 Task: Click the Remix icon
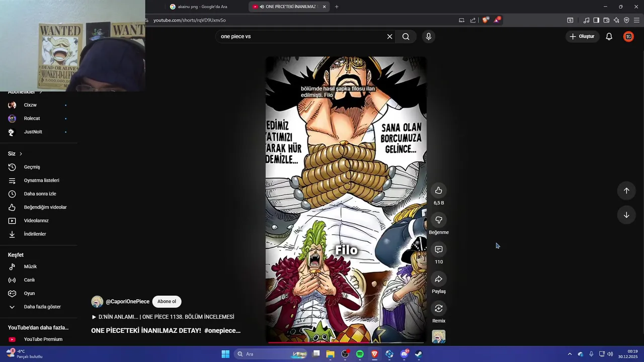[439, 308]
